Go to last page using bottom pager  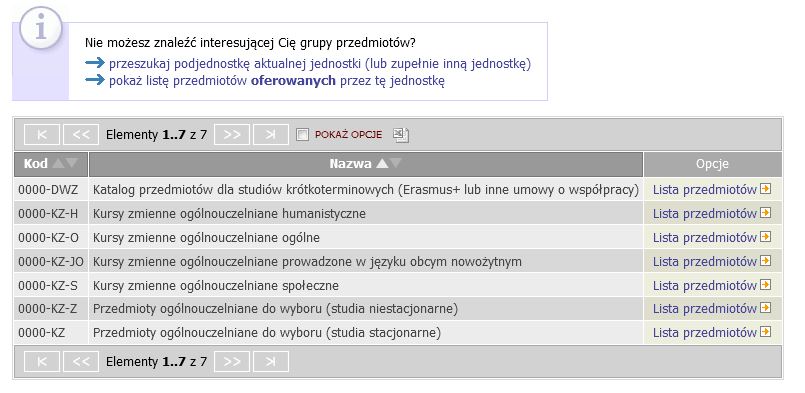pyautogui.click(x=271, y=362)
